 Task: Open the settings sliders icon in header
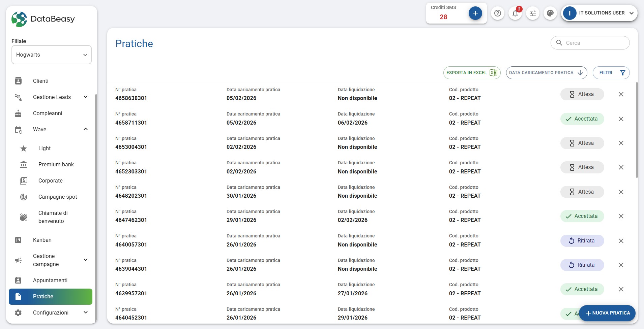(532, 13)
